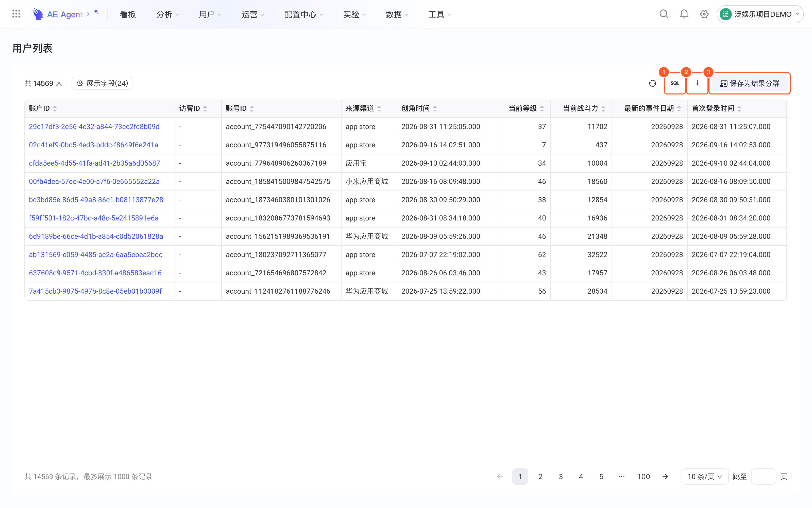Viewport: 812px width, 508px height.
Task: Sort by 创角时间 column
Action: (435, 108)
